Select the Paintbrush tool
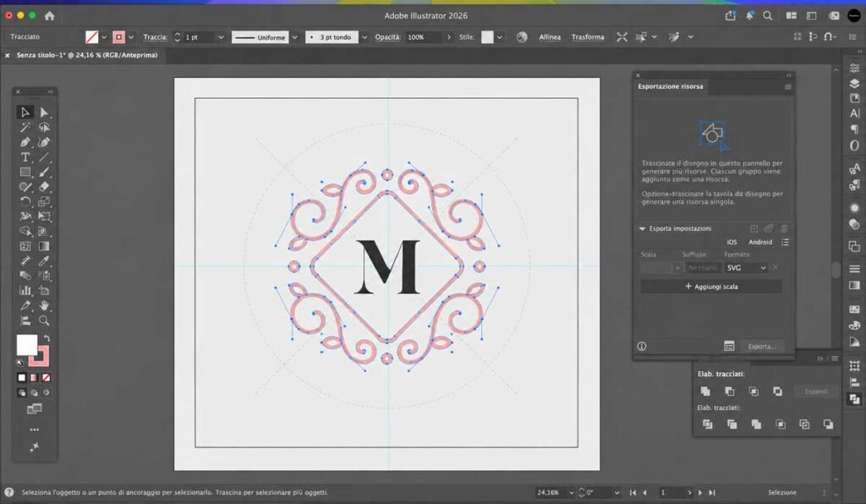The image size is (866, 504). click(44, 173)
